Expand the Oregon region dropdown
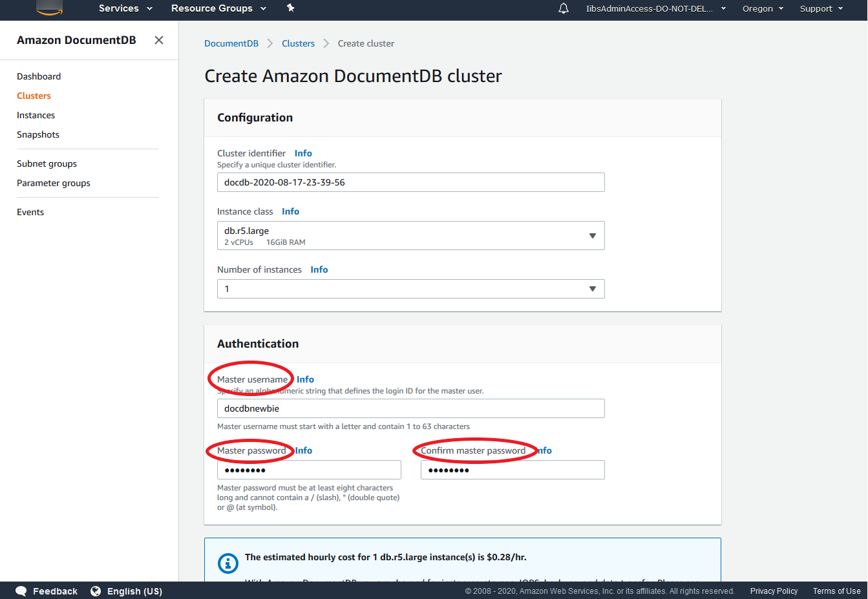This screenshot has width=868, height=599. (763, 8)
